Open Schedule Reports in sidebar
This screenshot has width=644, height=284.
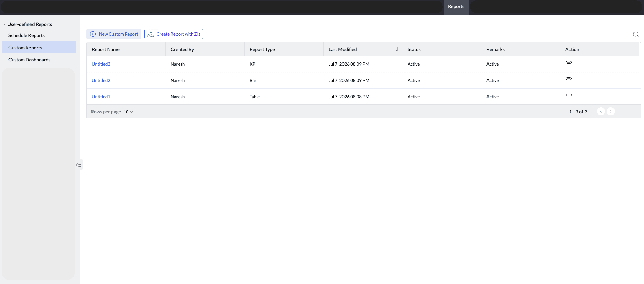pos(26,35)
